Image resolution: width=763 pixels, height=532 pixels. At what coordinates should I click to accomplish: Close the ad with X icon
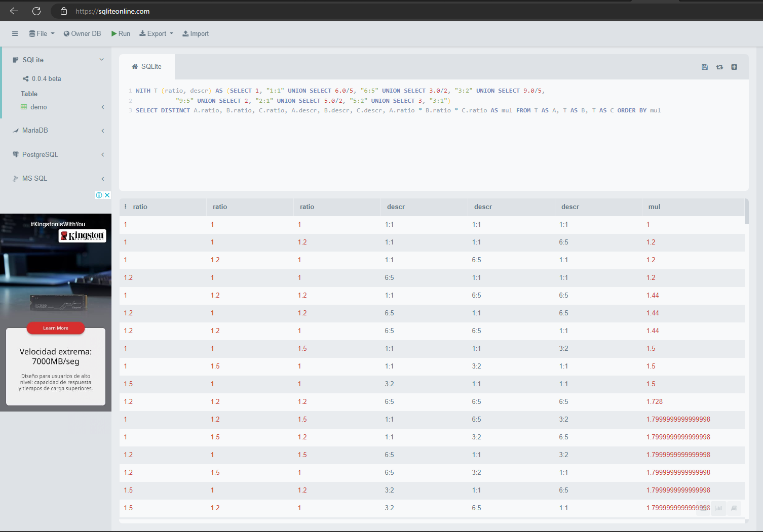107,195
